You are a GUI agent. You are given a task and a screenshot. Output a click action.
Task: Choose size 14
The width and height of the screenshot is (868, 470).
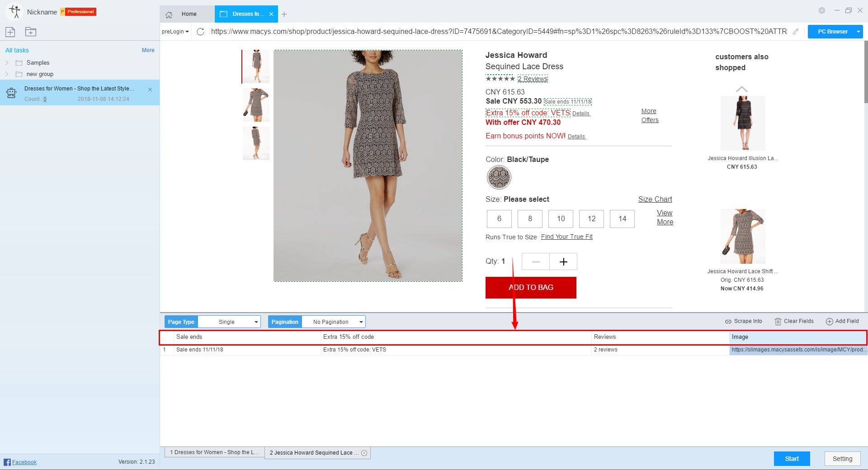point(622,219)
